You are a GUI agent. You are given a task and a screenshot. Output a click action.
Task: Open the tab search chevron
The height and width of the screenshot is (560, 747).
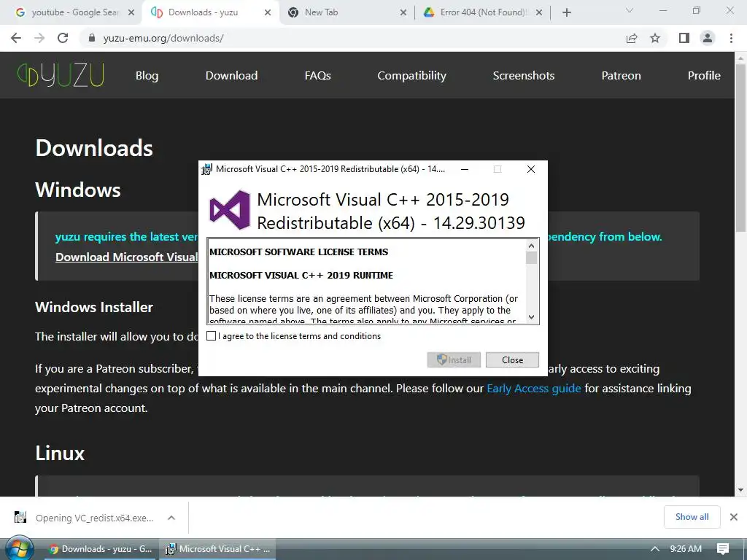point(630,10)
